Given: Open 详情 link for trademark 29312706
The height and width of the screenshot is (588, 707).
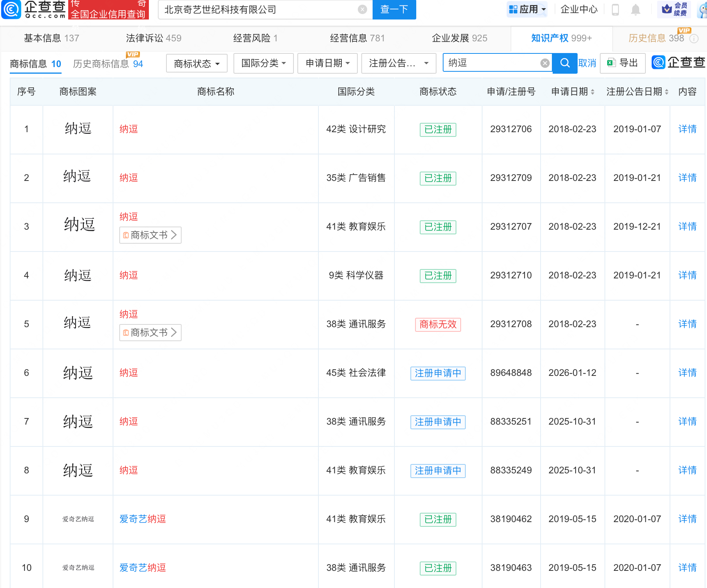Looking at the screenshot, I should pyautogui.click(x=687, y=129).
